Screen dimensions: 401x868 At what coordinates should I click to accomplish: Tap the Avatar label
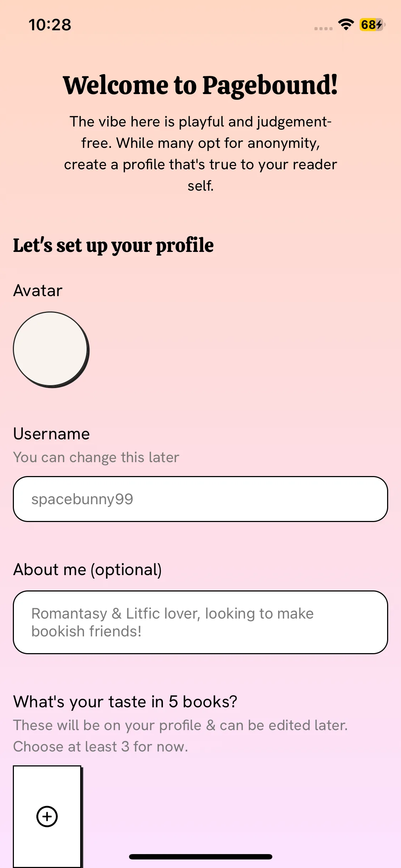click(38, 290)
